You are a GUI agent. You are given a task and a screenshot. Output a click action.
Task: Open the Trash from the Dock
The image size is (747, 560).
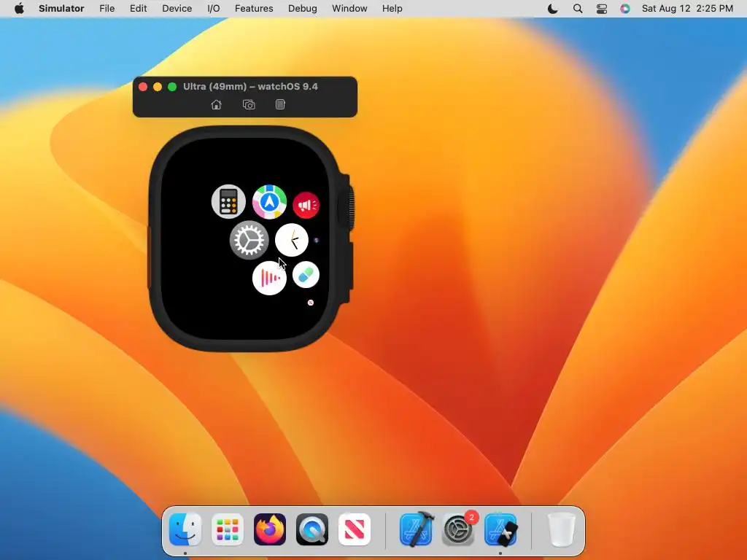[x=562, y=529]
